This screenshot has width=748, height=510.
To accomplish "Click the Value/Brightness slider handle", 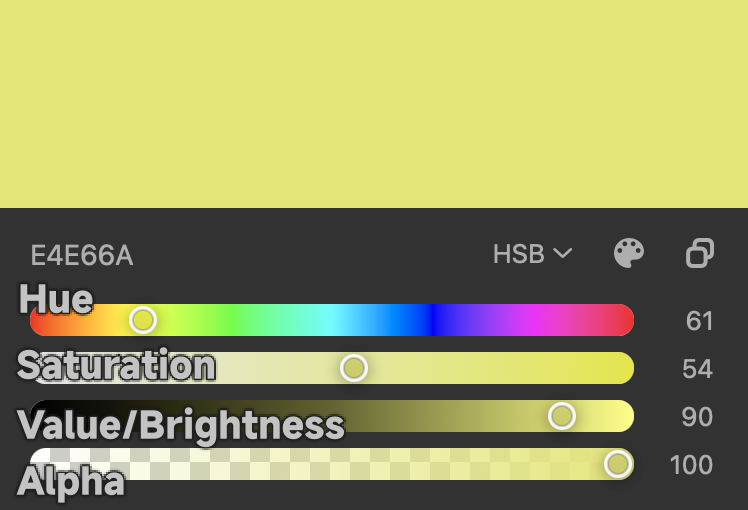I will [562, 416].
